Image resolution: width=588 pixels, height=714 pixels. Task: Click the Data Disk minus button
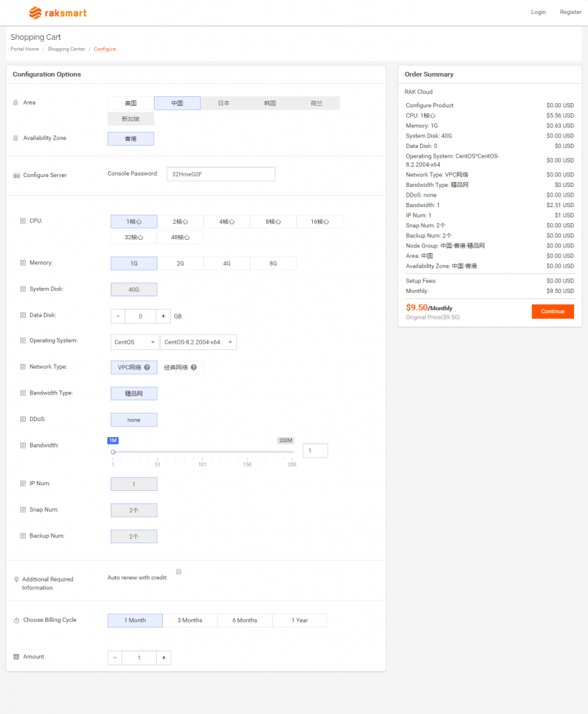(118, 316)
